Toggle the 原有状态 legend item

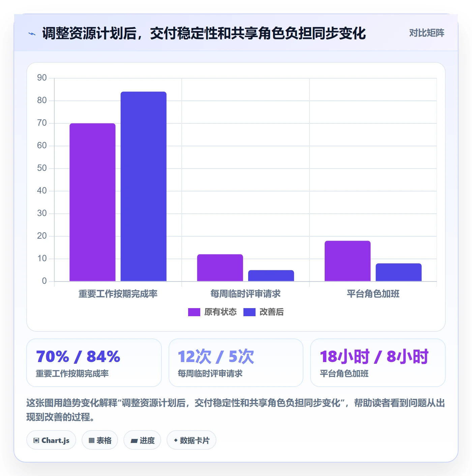coord(212,312)
